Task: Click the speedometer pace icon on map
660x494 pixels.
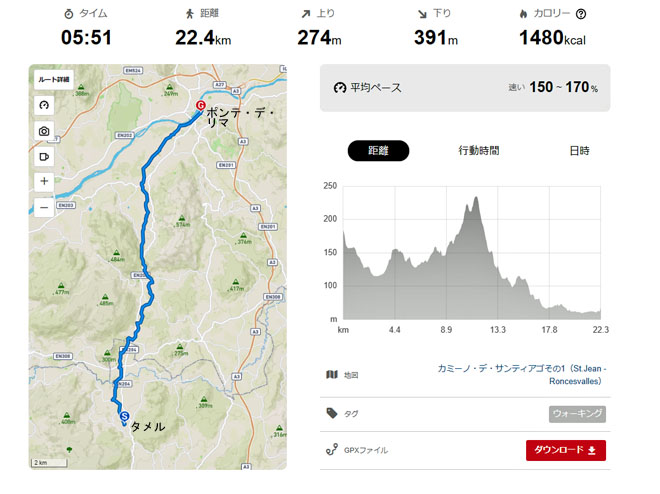Action: click(x=44, y=105)
